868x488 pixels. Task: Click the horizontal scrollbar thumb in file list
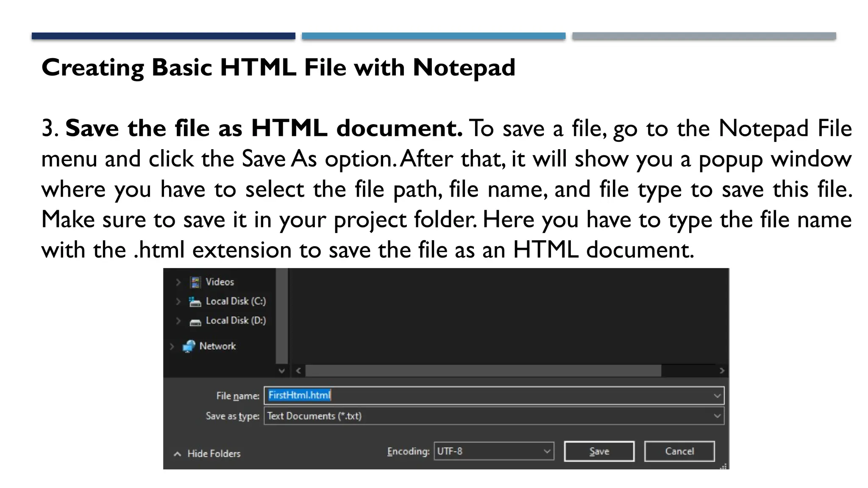pos(483,371)
